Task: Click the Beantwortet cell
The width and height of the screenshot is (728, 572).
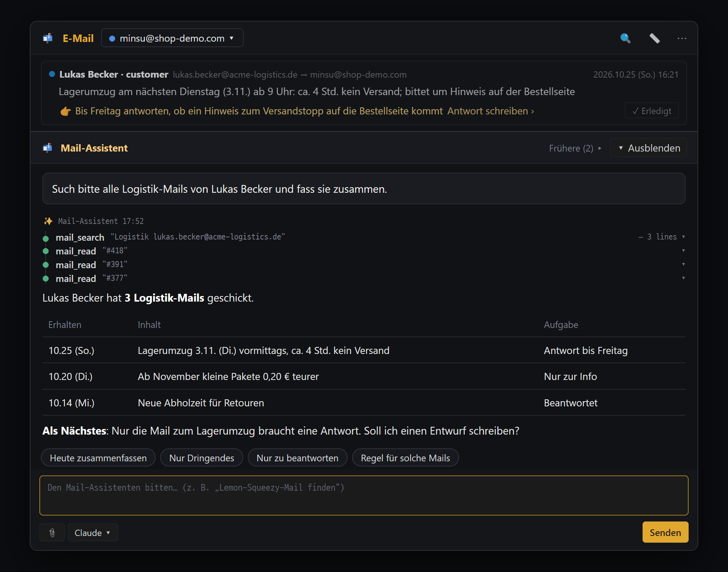Action: [x=571, y=403]
